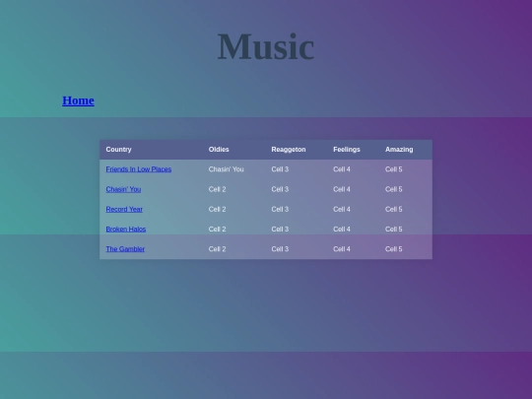
Task: Open the Friends In Low Places link
Action: tap(139, 169)
